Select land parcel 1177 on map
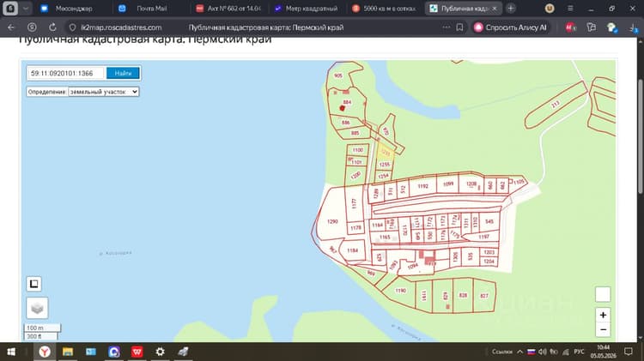Screen dimensions: 644x361 [x=354, y=203]
